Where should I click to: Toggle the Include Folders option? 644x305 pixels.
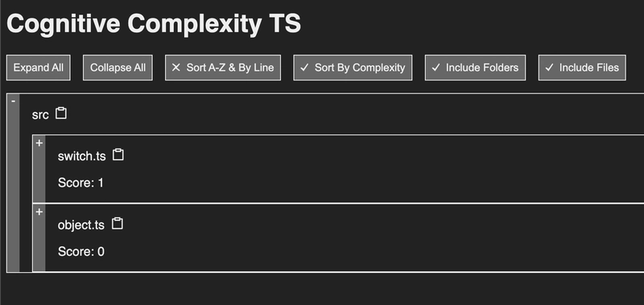coord(475,68)
